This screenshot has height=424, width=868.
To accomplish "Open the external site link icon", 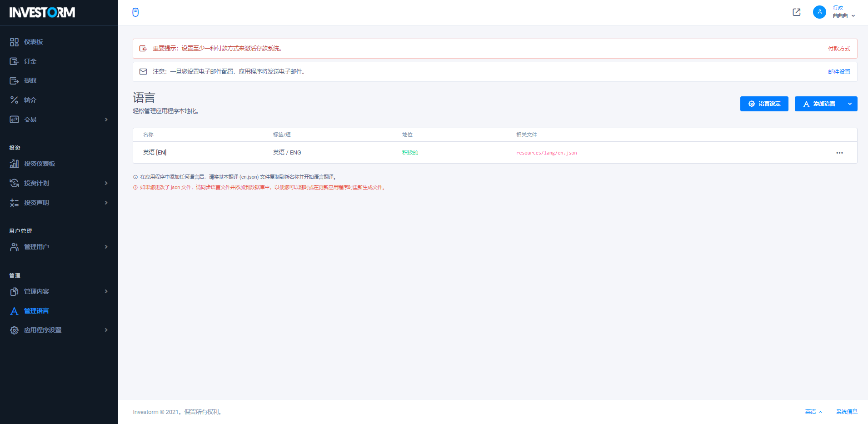I will click(x=796, y=12).
